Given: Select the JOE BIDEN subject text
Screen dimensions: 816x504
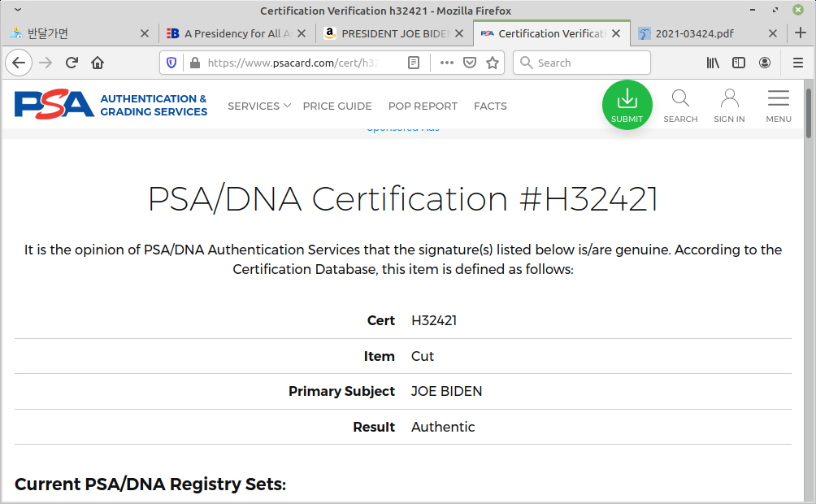Looking at the screenshot, I should tap(446, 392).
